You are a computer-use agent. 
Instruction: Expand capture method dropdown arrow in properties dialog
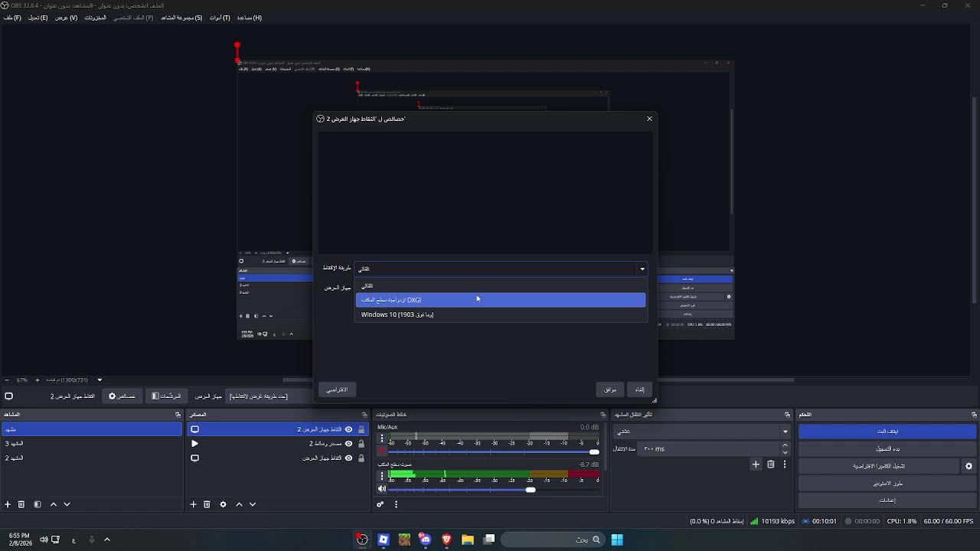point(642,269)
